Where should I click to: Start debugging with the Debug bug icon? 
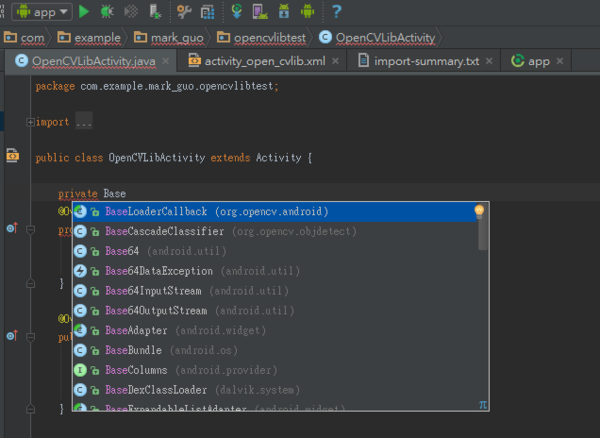108,11
